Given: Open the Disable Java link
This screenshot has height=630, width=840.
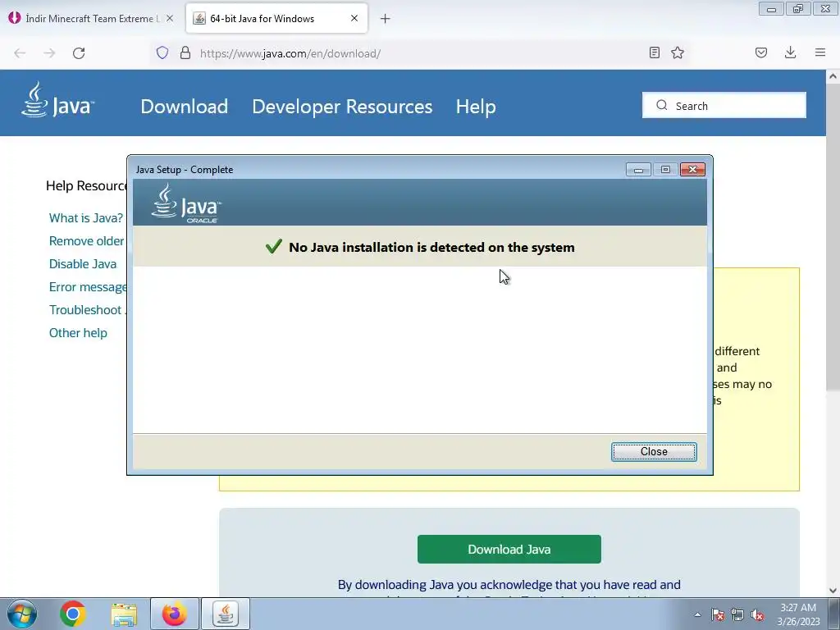Looking at the screenshot, I should [x=83, y=264].
